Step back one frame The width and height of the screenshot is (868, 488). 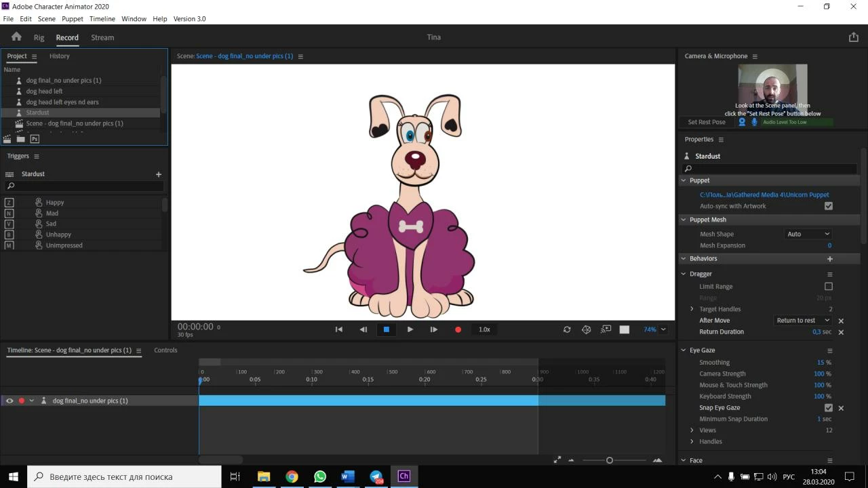pyautogui.click(x=363, y=329)
